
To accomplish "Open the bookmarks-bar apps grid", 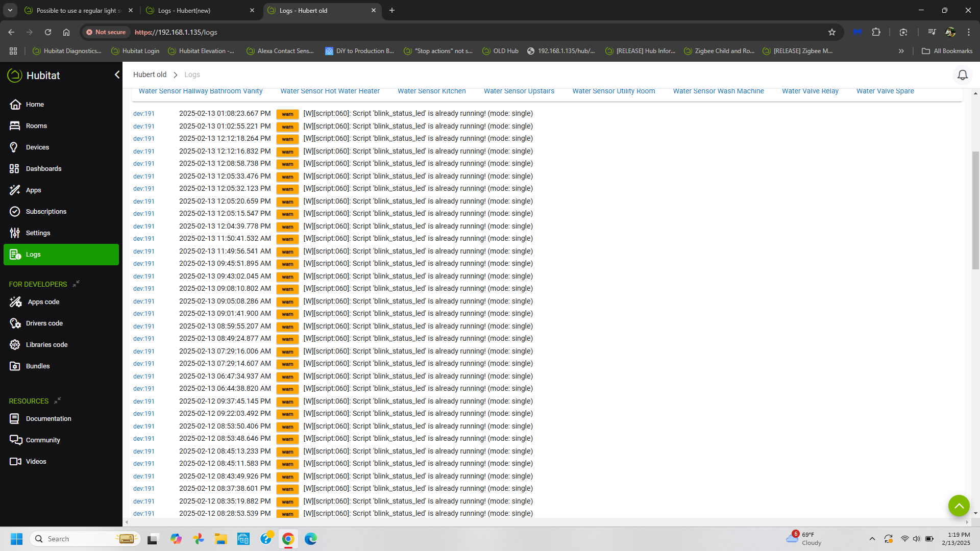I will coord(13,51).
